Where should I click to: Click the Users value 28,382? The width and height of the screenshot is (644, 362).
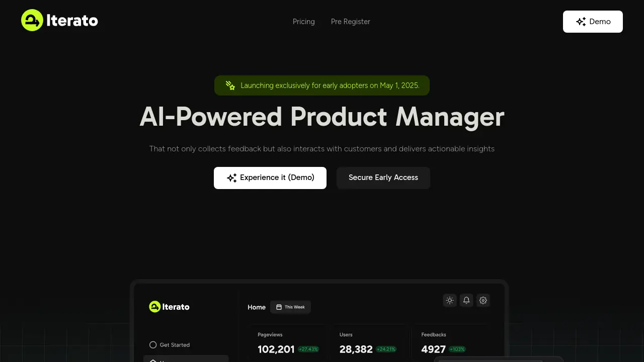pos(356,349)
